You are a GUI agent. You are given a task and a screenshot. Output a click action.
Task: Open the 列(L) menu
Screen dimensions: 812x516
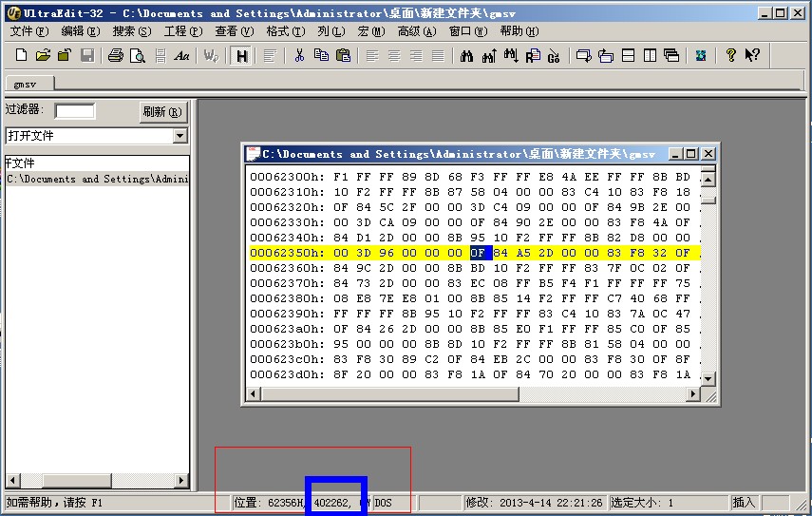tap(330, 31)
